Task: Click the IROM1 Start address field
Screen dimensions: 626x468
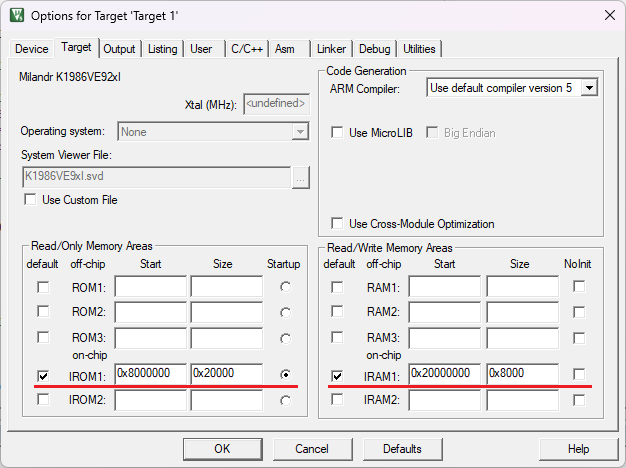Action: pos(150,374)
